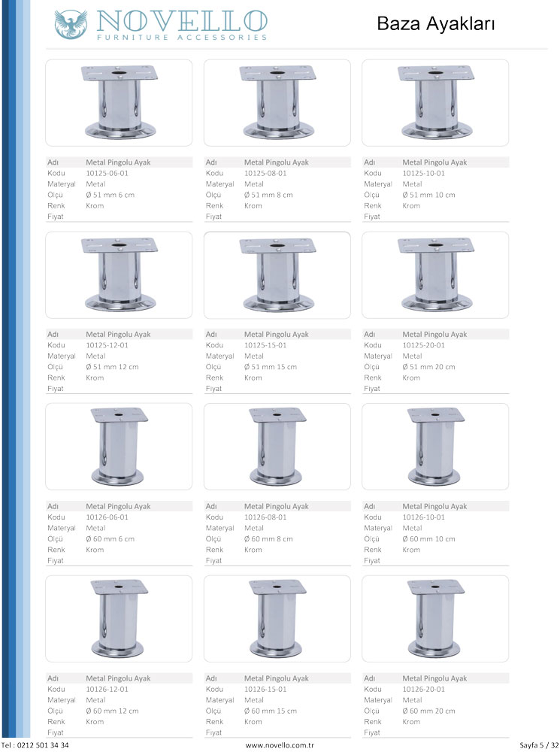
Task: Click the 10126-06-01 metal leg image
Action: click(119, 447)
